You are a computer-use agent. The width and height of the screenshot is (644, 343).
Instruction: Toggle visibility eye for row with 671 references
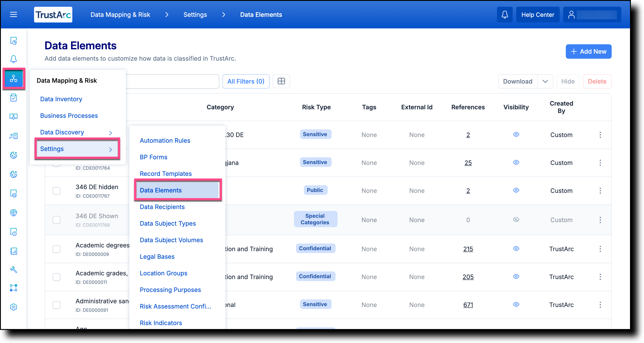[516, 304]
